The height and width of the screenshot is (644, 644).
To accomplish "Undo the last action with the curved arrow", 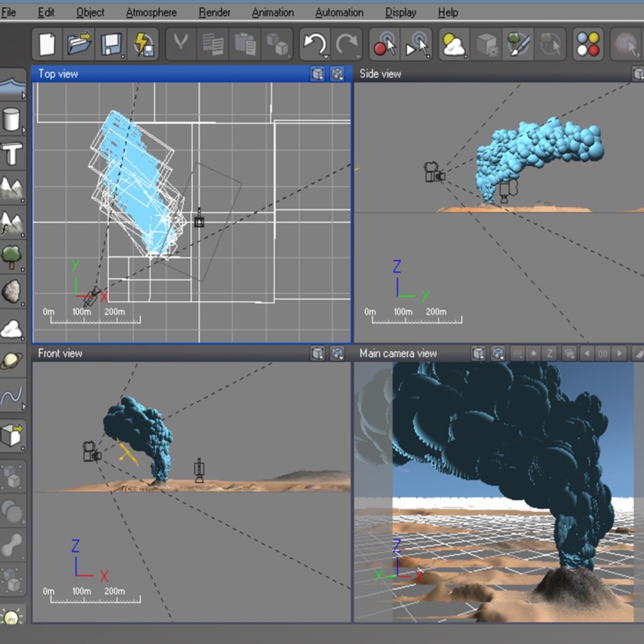I will click(x=315, y=44).
